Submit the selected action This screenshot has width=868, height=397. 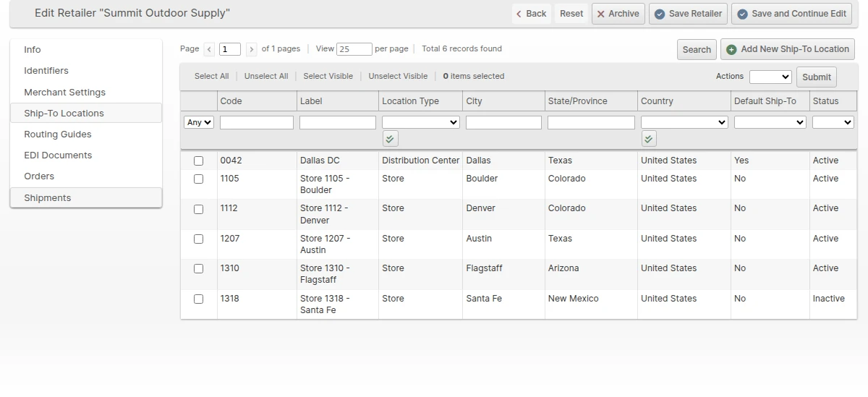817,77
